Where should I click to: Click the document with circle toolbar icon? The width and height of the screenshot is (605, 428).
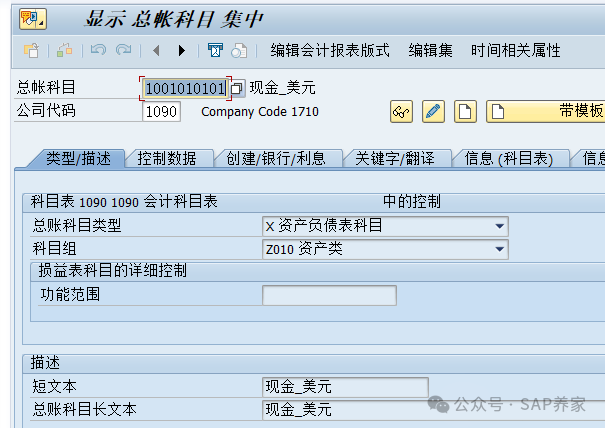point(239,51)
